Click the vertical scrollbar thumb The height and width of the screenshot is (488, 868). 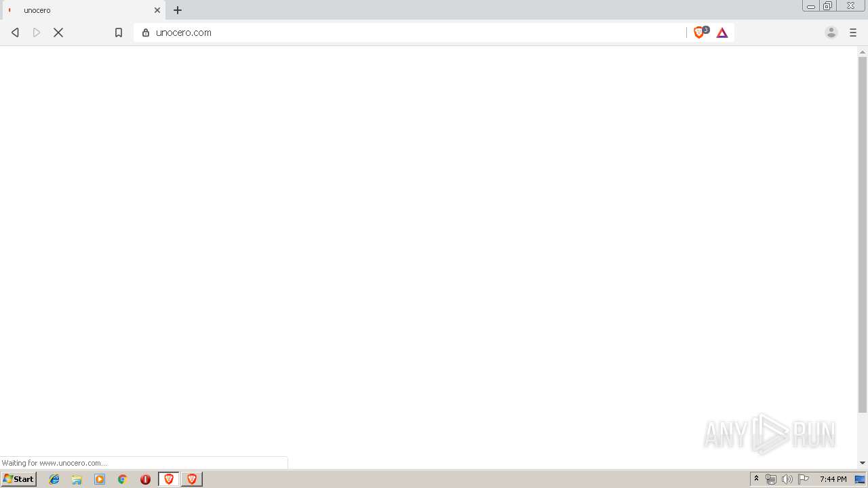863,235
